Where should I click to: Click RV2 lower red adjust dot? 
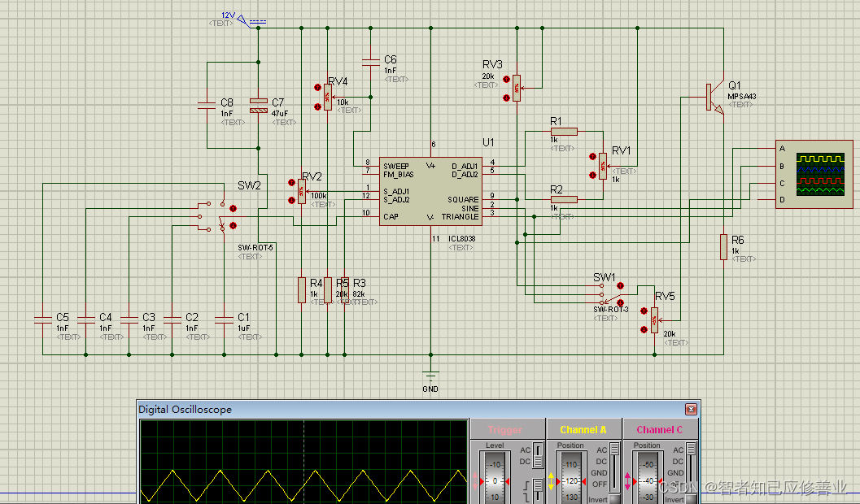291,201
